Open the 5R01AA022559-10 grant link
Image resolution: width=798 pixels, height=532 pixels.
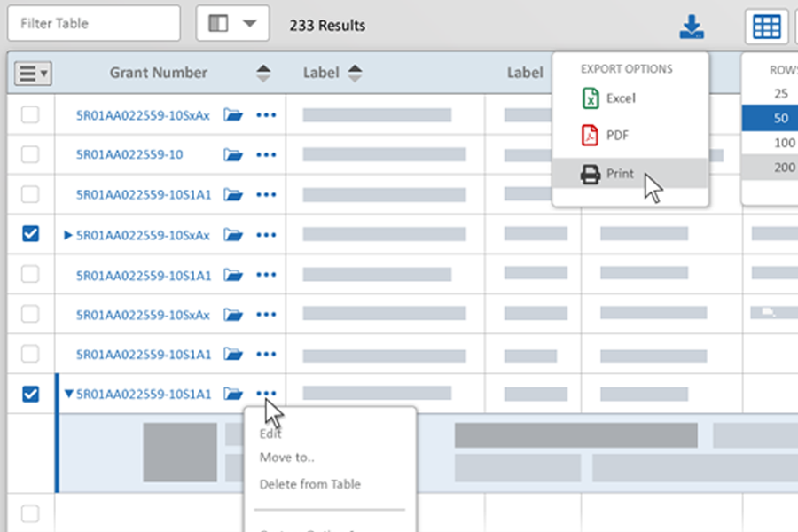tap(129, 154)
